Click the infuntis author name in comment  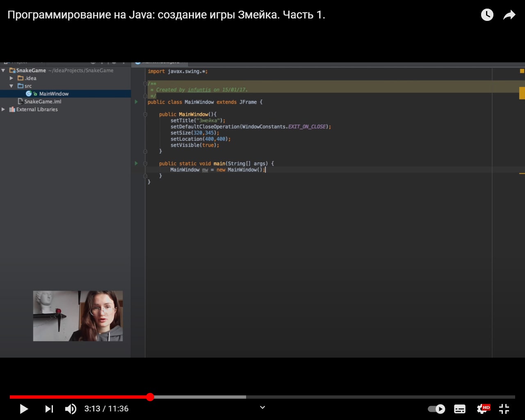click(199, 90)
